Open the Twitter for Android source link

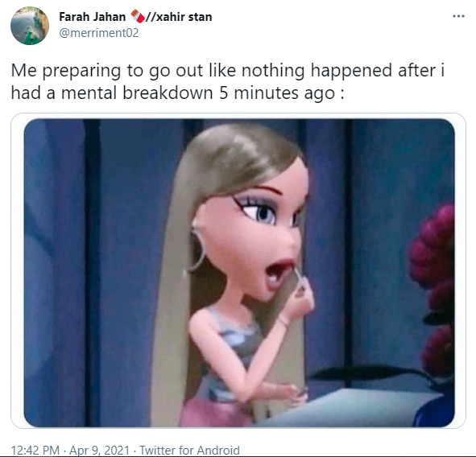pyautogui.click(x=189, y=450)
